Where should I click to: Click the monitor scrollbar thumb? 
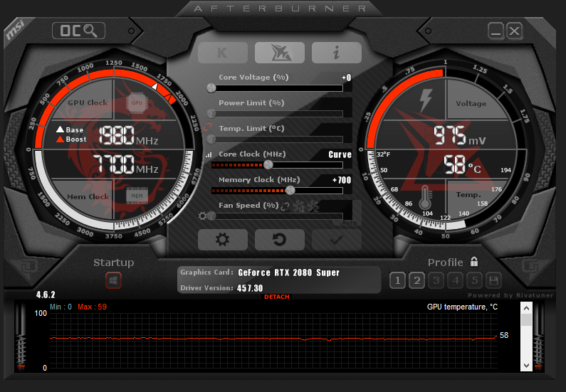(x=526, y=319)
